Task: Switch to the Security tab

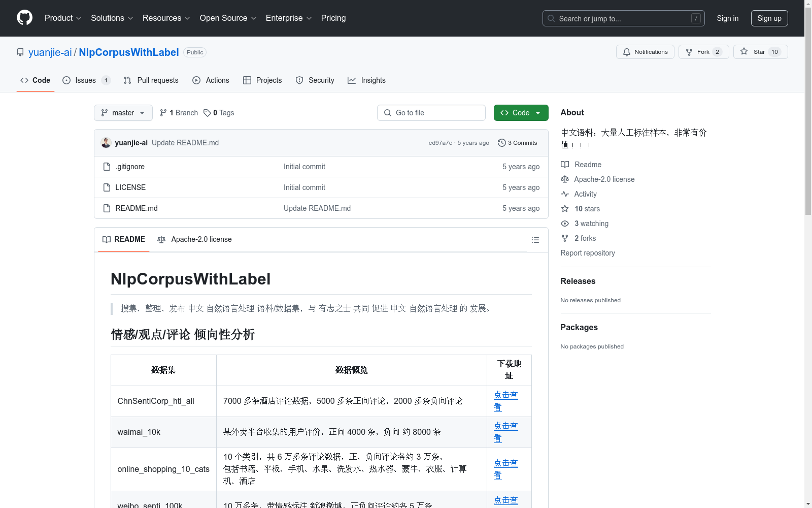Action: coord(315,80)
